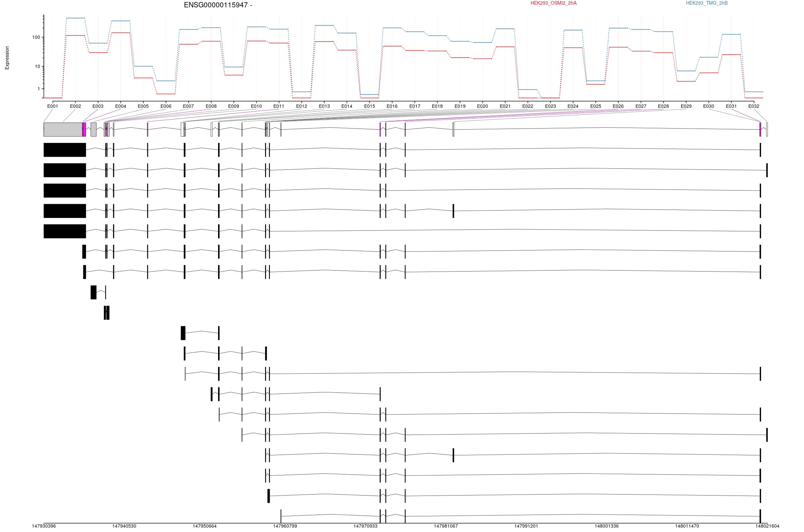Image resolution: width=804 pixels, height=532 pixels.
Task: Click genomic coordinate 148011470
Action: tap(687, 526)
